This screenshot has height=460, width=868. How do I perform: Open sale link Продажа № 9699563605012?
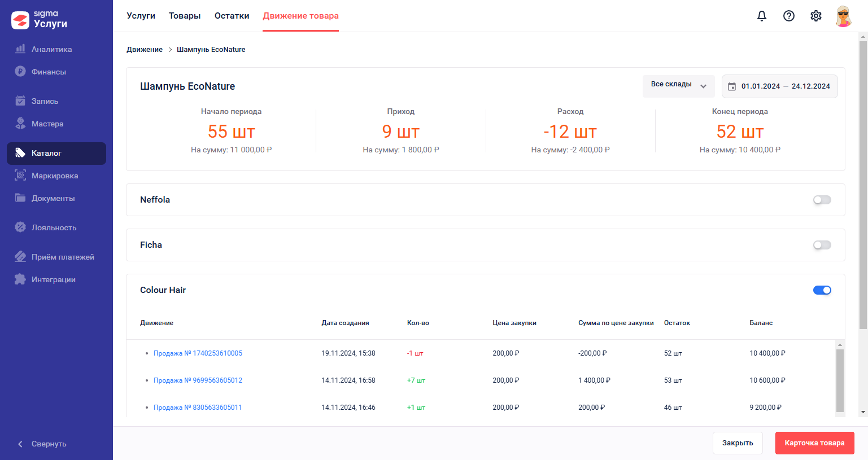pos(198,380)
